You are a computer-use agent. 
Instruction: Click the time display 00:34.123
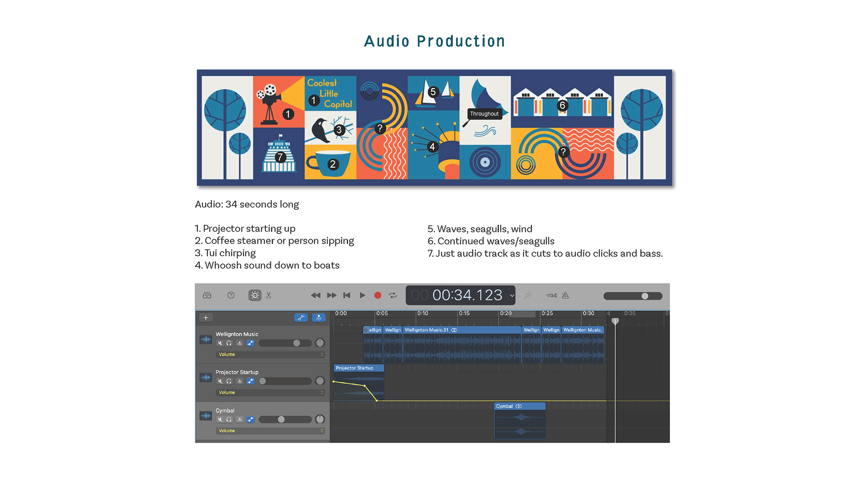point(467,296)
